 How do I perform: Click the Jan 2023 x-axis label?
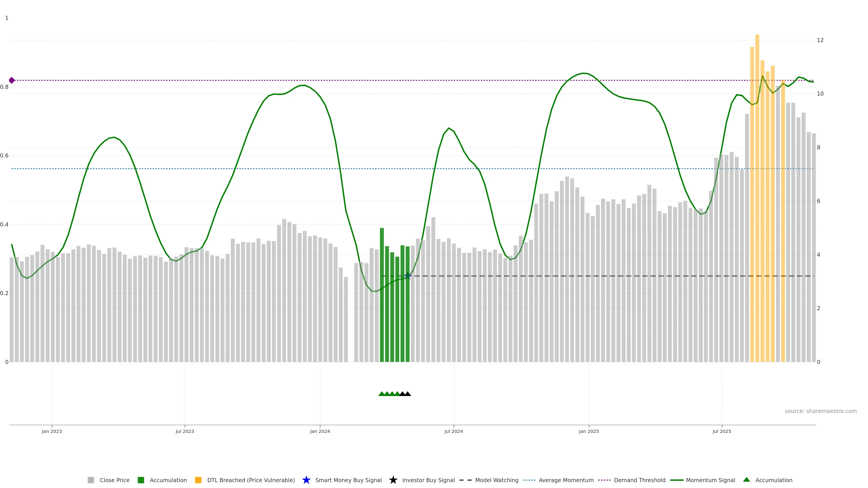point(52,431)
